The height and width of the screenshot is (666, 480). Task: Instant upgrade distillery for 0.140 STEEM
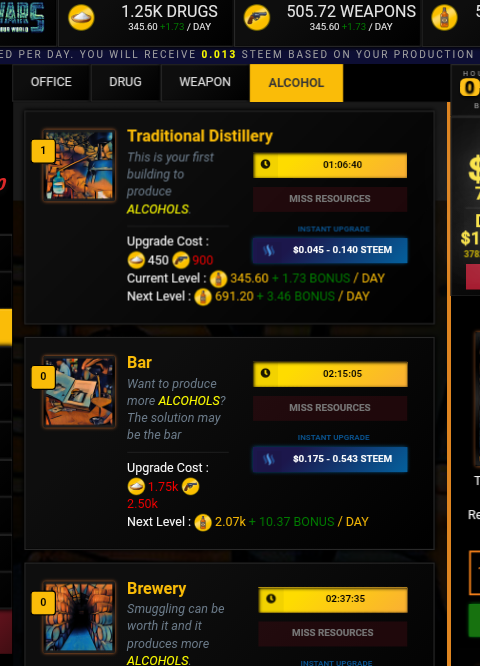click(x=330, y=250)
